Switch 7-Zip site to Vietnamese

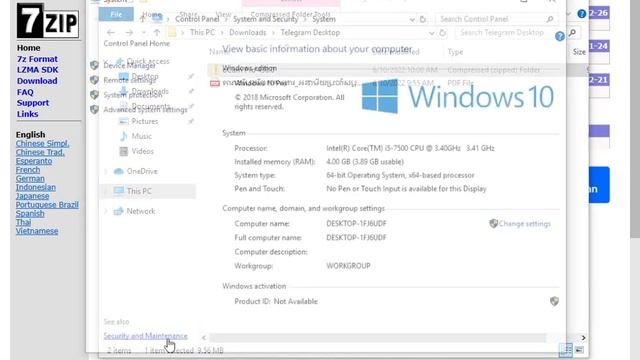tap(37, 231)
